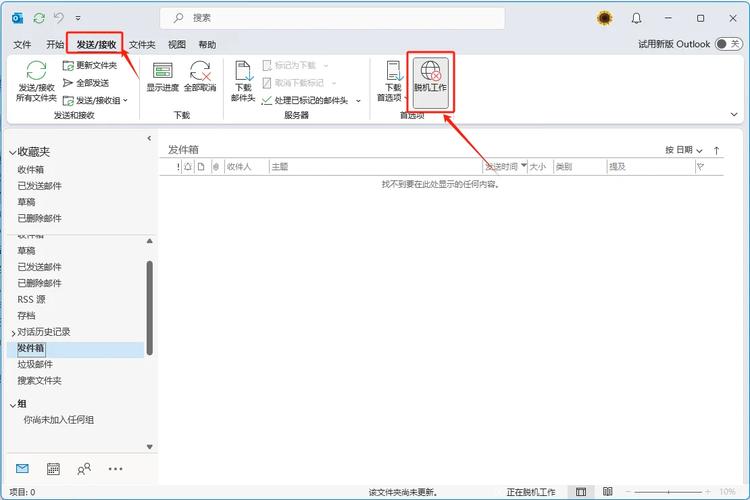The image size is (750, 500).
Task: Click the search (搜索) box
Action: [x=332, y=18]
